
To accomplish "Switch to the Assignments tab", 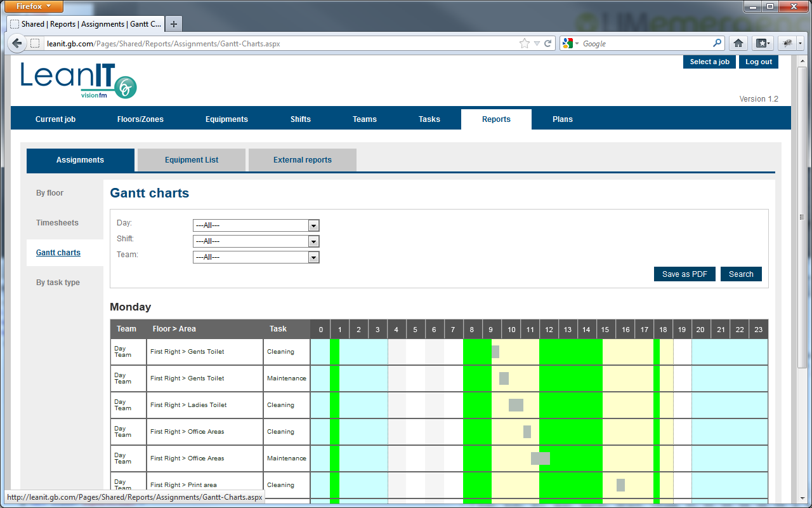I will [81, 160].
